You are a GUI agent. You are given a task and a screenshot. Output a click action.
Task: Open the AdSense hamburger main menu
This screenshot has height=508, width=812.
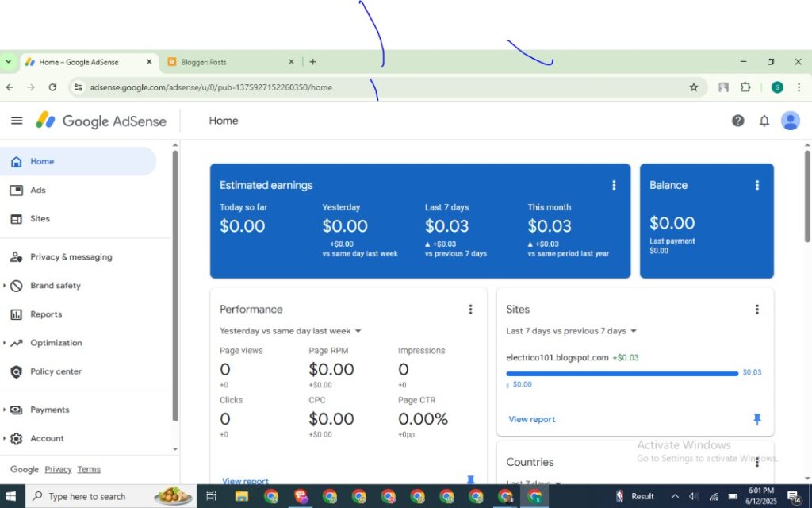pos(17,121)
